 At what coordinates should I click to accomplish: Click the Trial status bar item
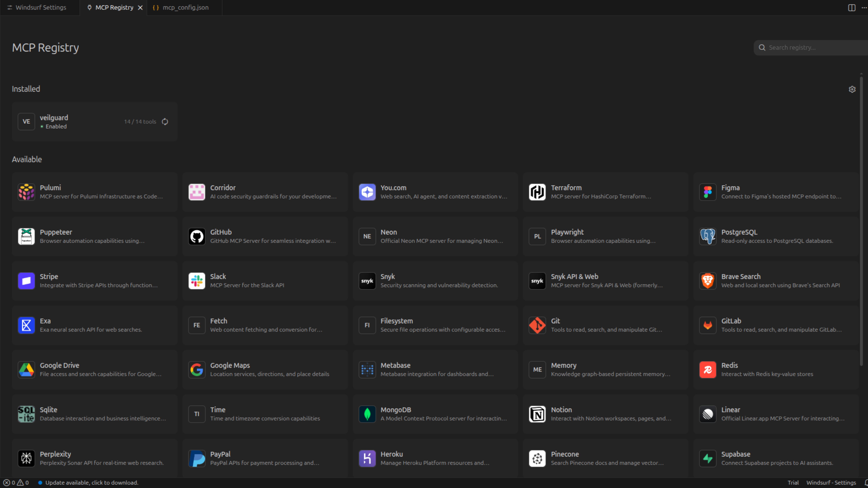click(x=793, y=483)
